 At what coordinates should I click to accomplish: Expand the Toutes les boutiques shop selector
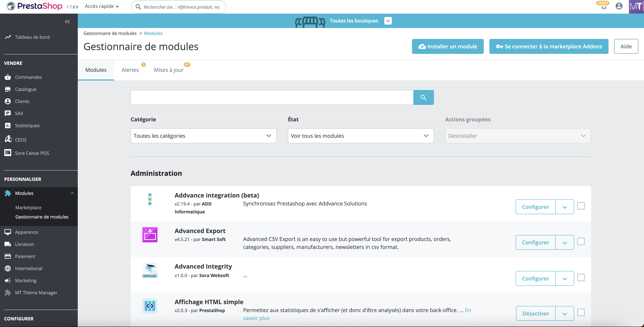click(388, 21)
